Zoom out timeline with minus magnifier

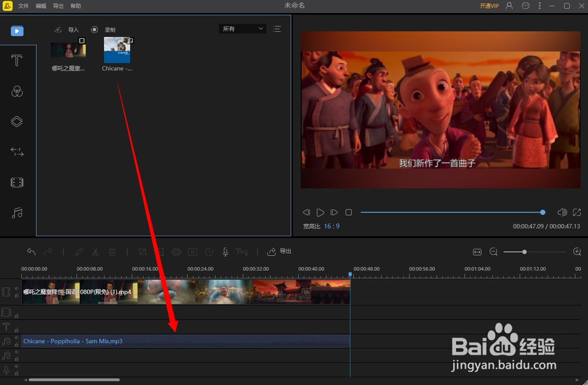click(x=493, y=252)
